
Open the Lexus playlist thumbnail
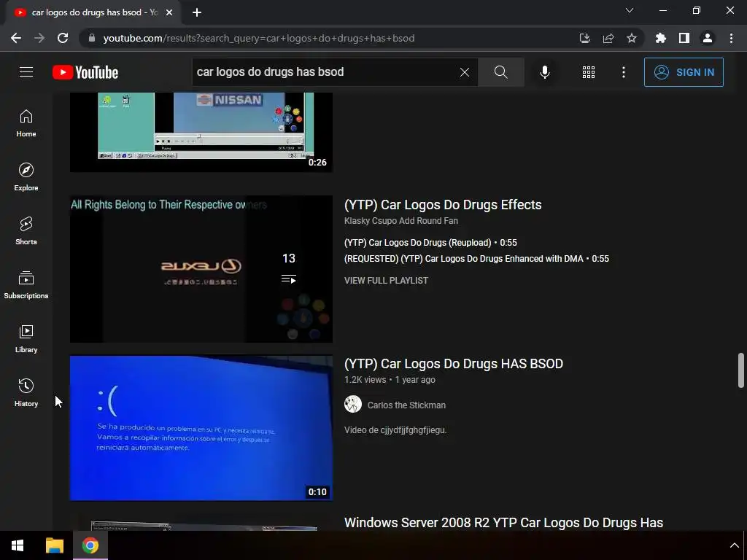[x=201, y=268]
